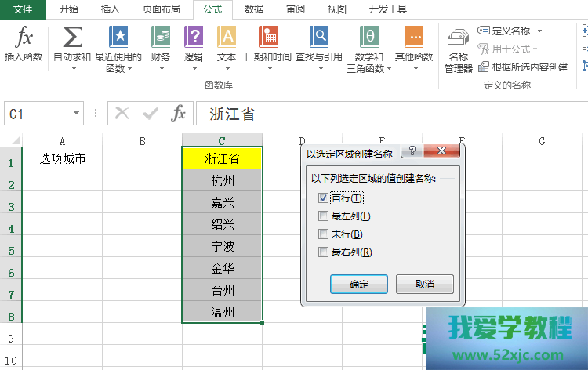The height and width of the screenshot is (370, 588).
Task: Tick the 最右列 (Right column) checkbox
Action: point(323,252)
